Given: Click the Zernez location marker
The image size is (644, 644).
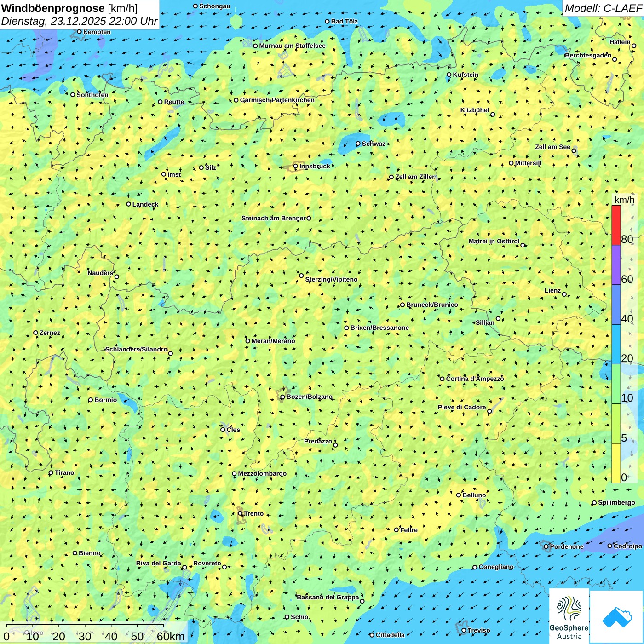Looking at the screenshot, I should pos(35,333).
